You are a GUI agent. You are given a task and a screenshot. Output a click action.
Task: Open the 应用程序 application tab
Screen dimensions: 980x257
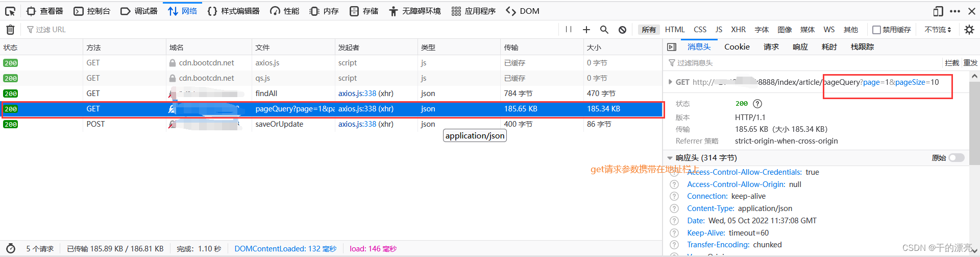473,11
